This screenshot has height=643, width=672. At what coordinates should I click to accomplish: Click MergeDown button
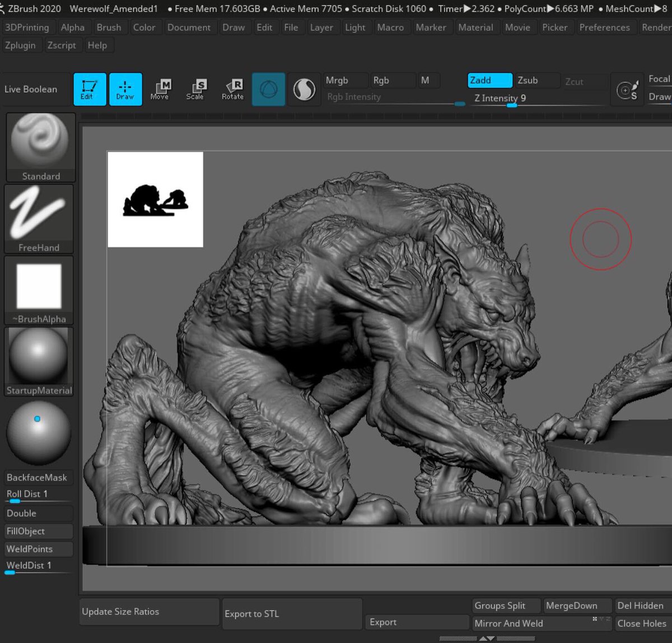coord(577,606)
